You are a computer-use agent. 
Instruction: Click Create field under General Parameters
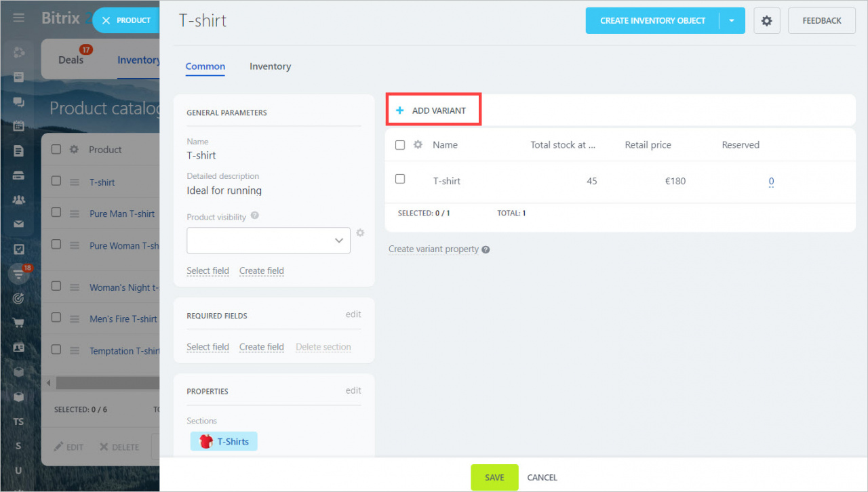[262, 271]
